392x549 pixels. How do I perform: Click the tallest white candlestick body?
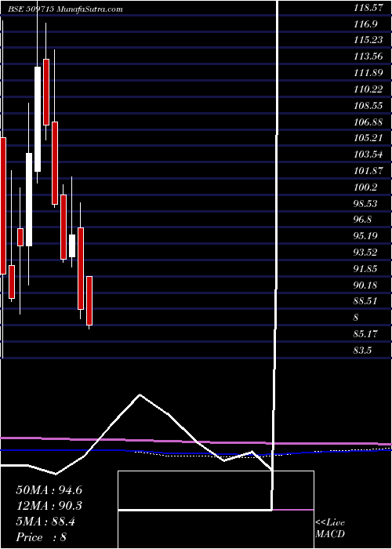click(x=37, y=119)
